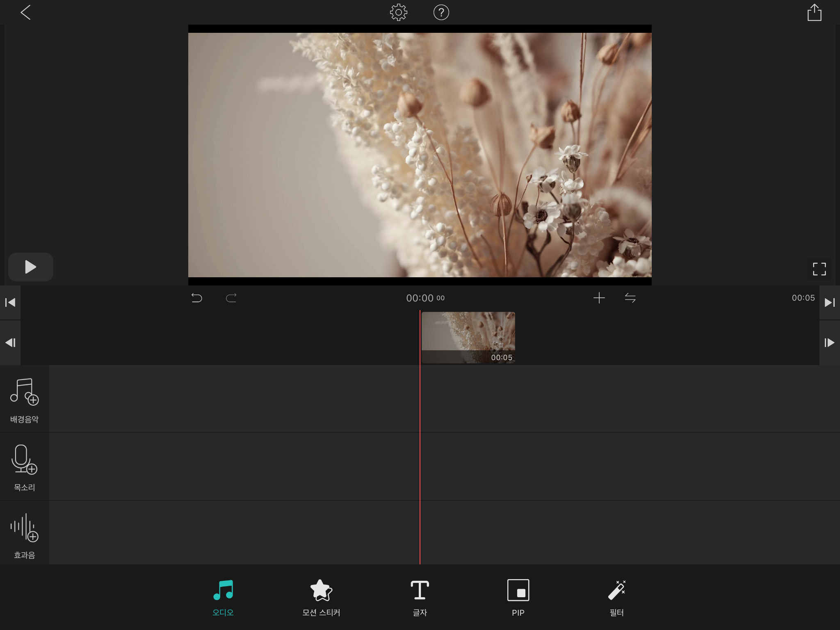Undo the last edit
This screenshot has height=630, width=840.
tap(197, 298)
